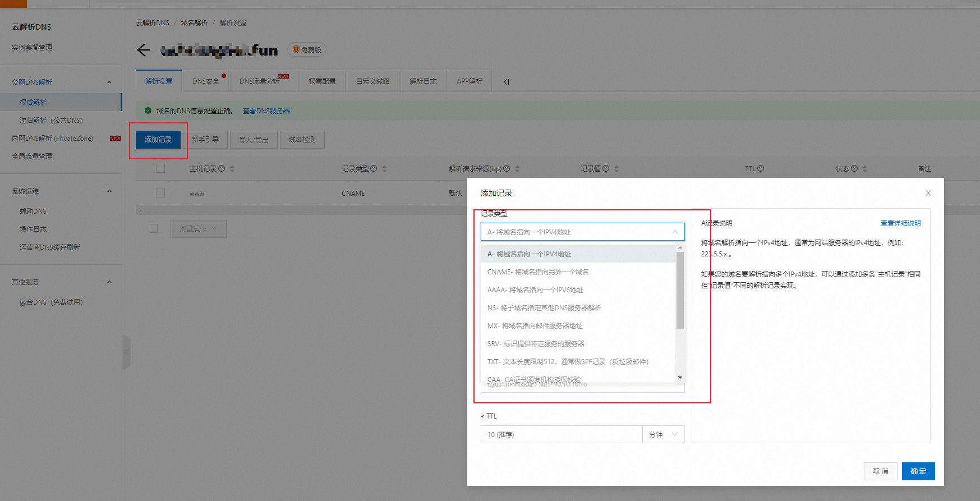980x501 pixels.
Task: Open 辅助DNS in the sidebar
Action: pyautogui.click(x=33, y=211)
